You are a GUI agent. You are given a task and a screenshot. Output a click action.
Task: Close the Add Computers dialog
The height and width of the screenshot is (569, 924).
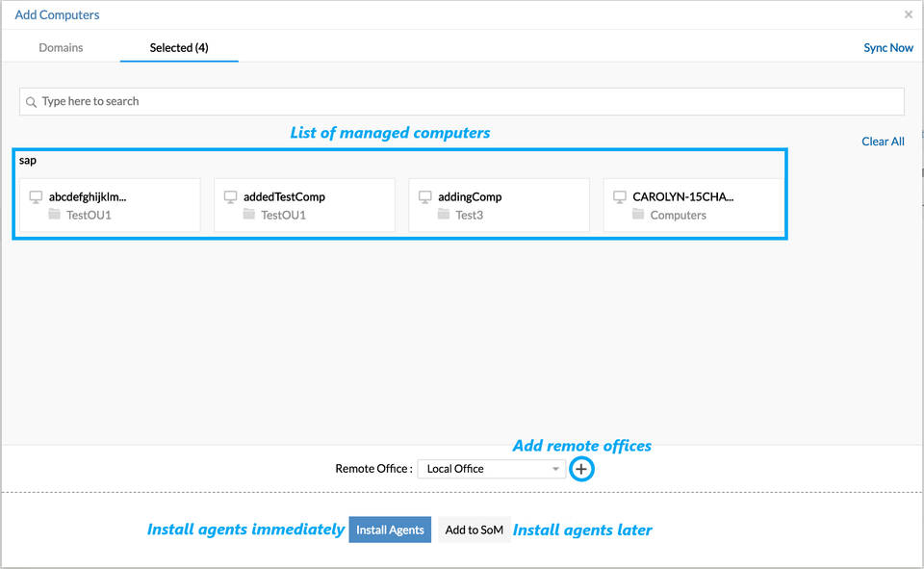tap(908, 14)
